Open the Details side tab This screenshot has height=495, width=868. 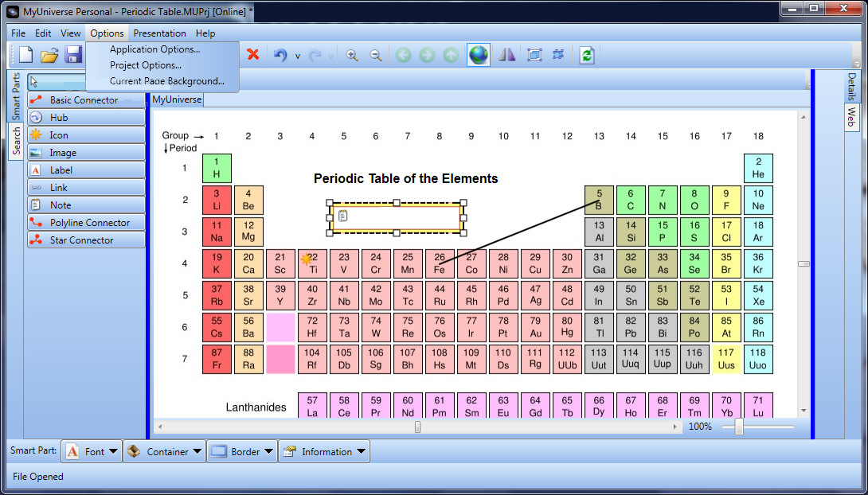(x=851, y=87)
